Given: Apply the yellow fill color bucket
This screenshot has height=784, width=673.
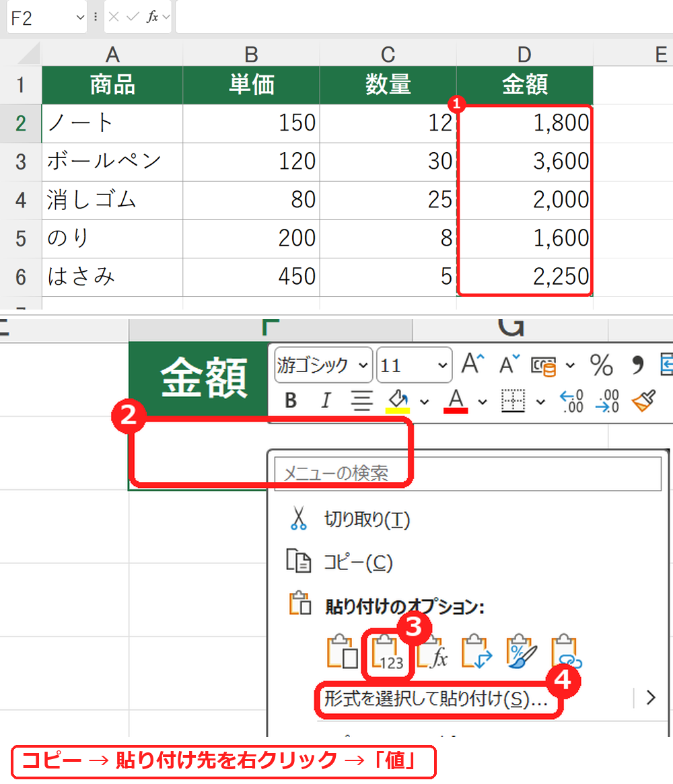Looking at the screenshot, I should (x=398, y=400).
